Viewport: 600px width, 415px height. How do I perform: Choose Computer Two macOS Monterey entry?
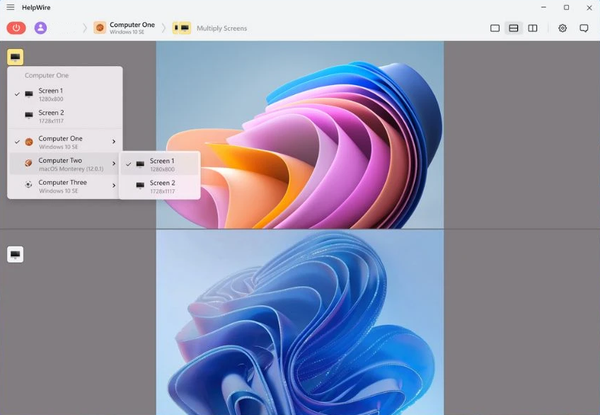click(65, 164)
